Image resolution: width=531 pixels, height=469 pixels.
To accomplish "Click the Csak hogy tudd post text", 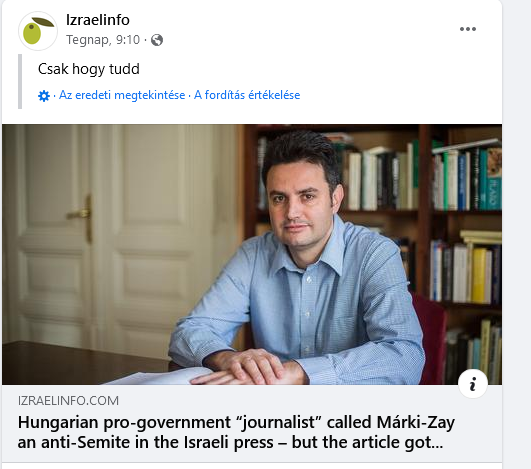I will [x=89, y=69].
